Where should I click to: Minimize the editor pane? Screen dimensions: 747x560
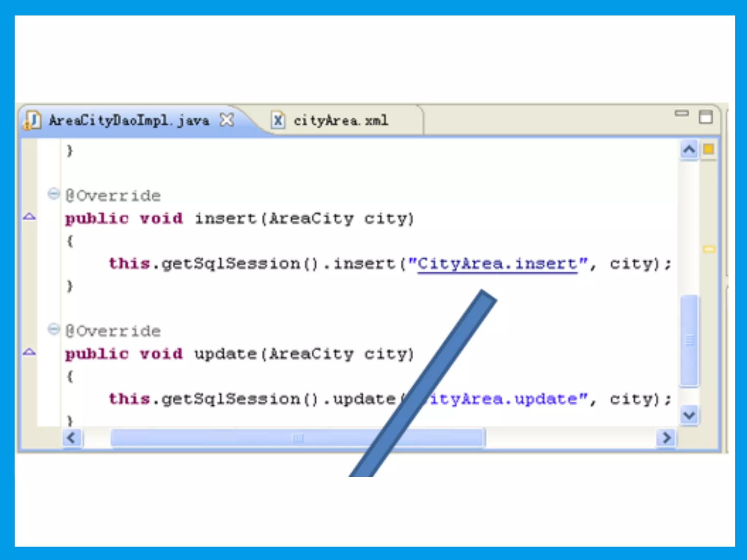point(681,113)
